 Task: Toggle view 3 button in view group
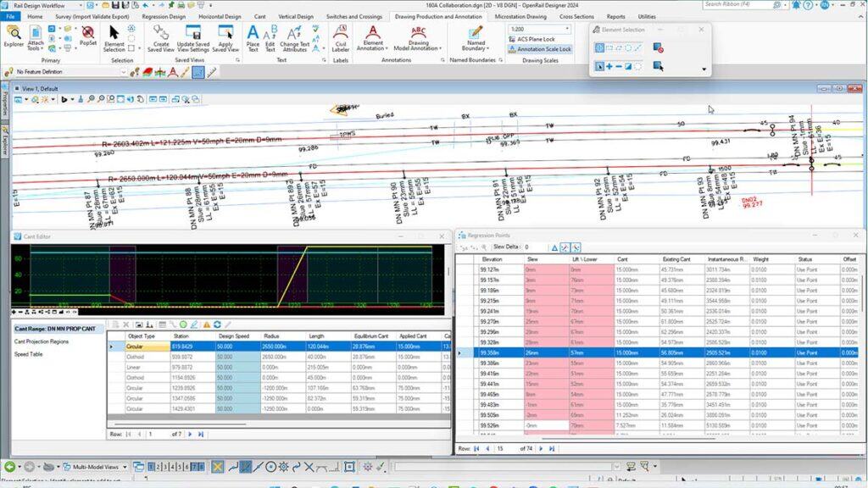tap(165, 467)
